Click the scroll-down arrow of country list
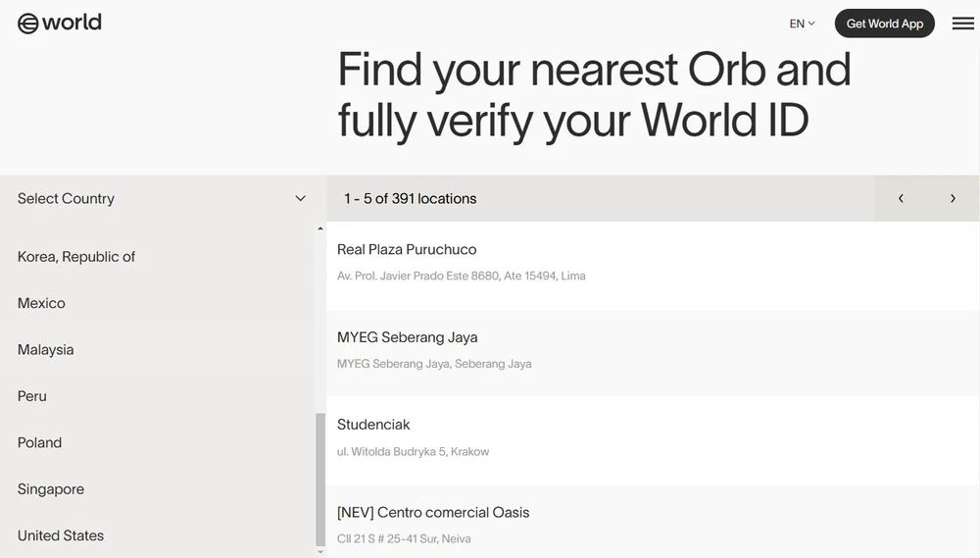 tap(320, 552)
